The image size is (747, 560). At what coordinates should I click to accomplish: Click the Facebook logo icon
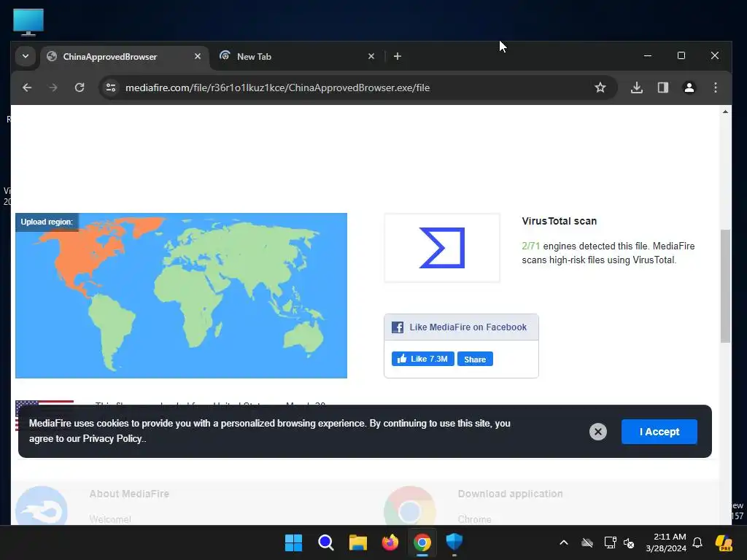pos(398,327)
